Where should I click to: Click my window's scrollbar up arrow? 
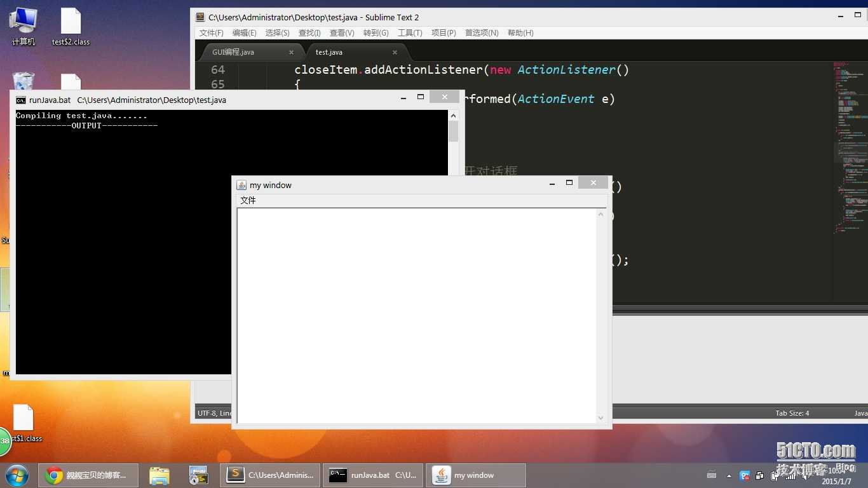pos(600,214)
